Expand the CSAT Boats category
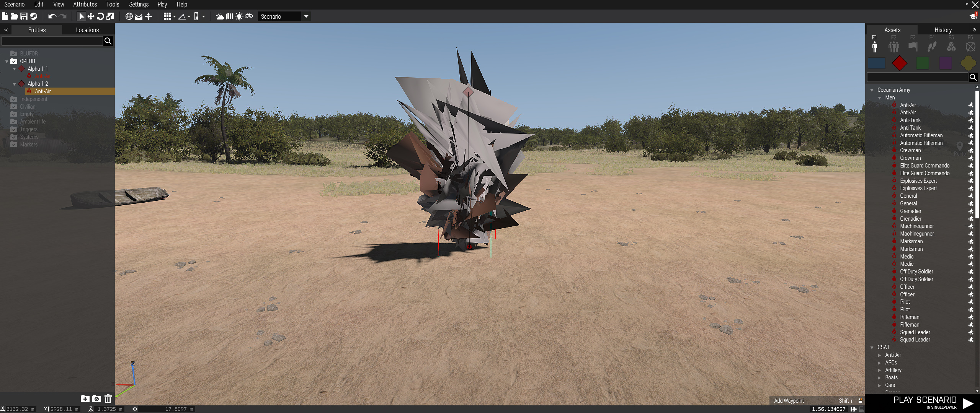This screenshot has height=413, width=980. click(880, 378)
